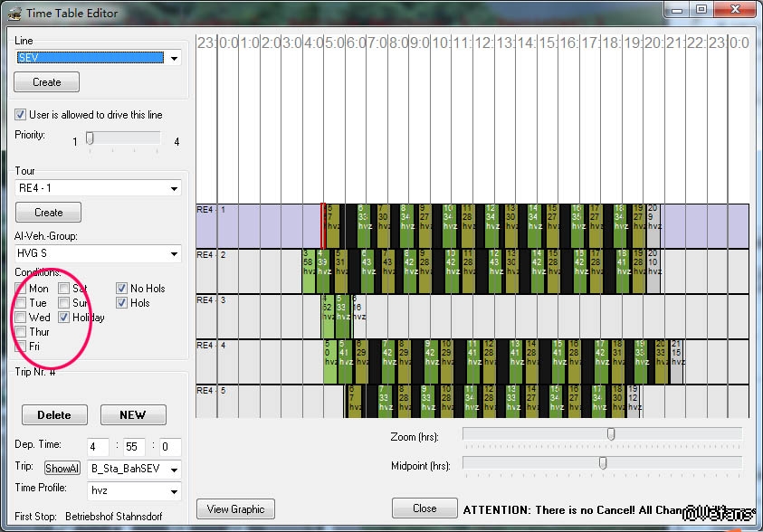Open the View Graphic button
This screenshot has height=532, width=763.
click(x=235, y=508)
